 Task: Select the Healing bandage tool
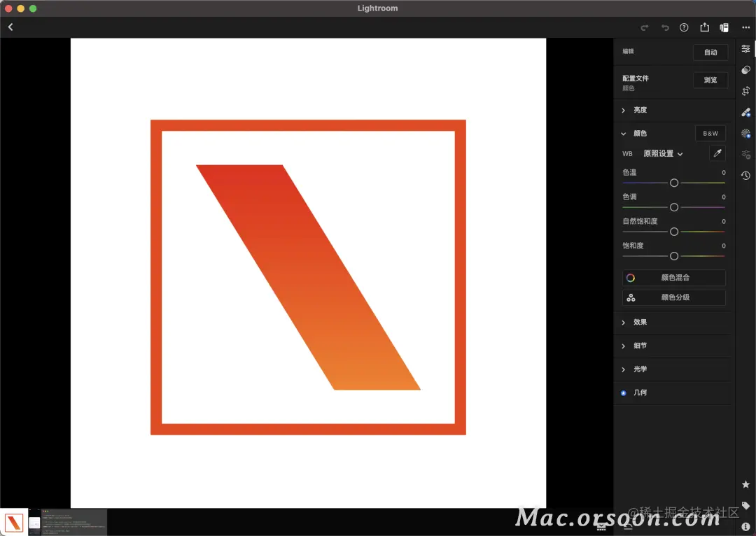(745, 113)
